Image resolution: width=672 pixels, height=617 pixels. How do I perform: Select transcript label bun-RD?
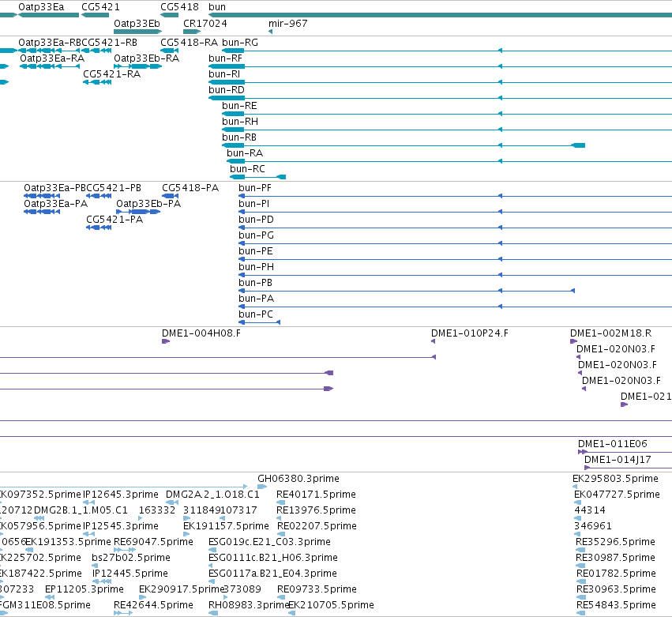click(x=227, y=90)
